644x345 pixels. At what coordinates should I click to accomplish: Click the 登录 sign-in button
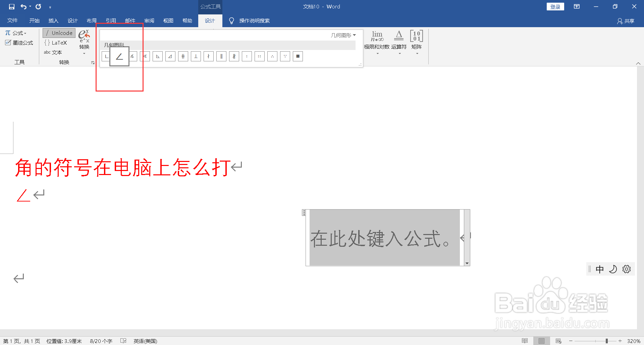[x=555, y=7]
